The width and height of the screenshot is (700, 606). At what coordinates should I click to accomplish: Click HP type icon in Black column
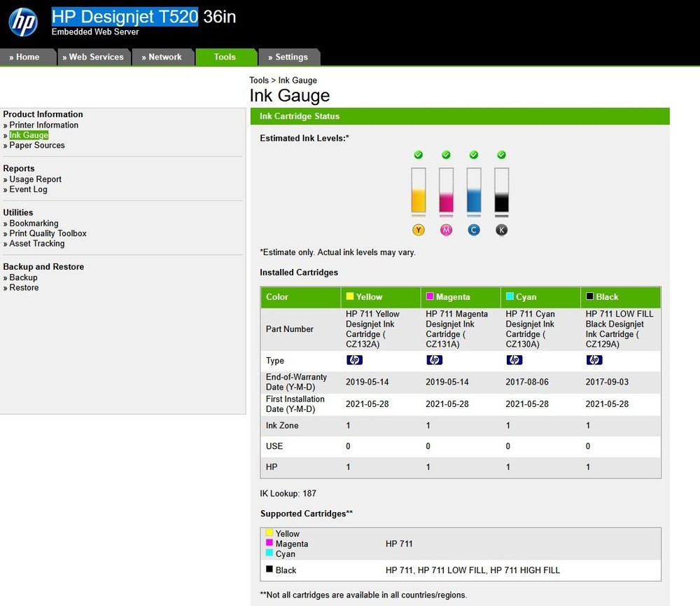click(594, 360)
